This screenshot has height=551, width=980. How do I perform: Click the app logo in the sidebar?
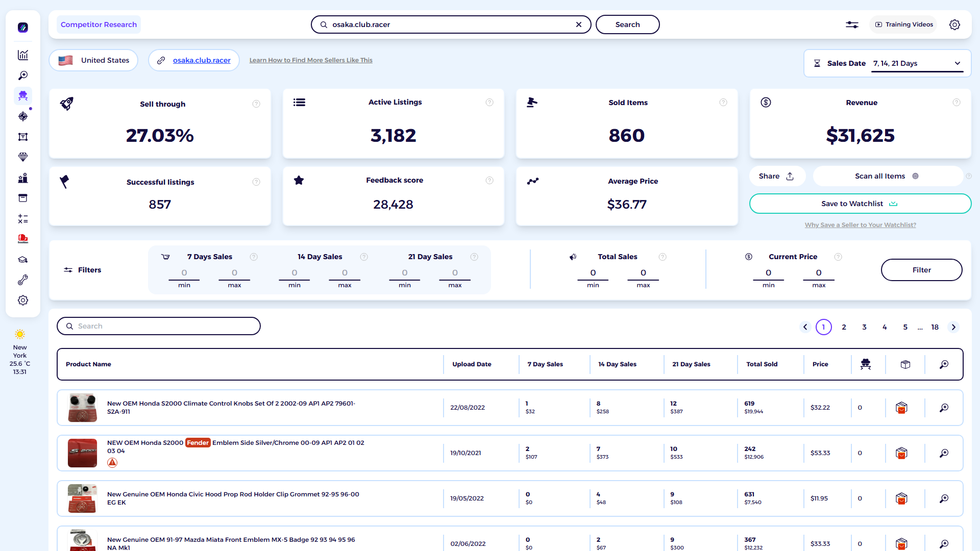tap(23, 28)
